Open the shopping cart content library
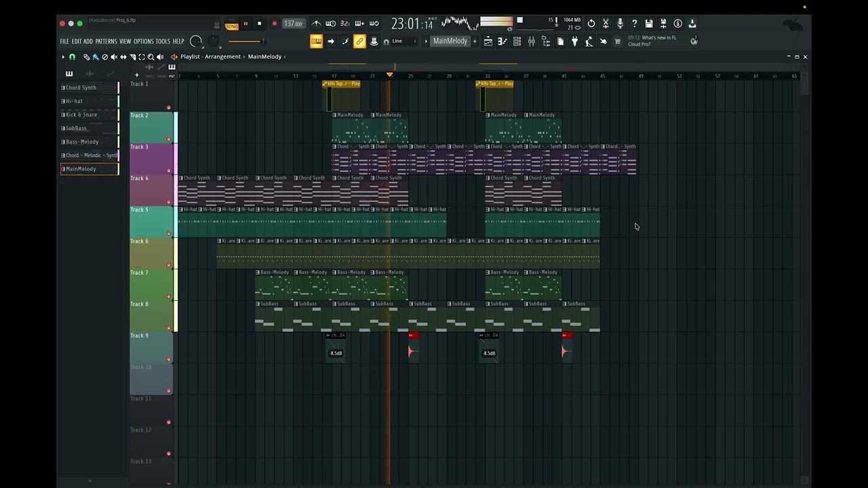This screenshot has width=868, height=488. [618, 41]
